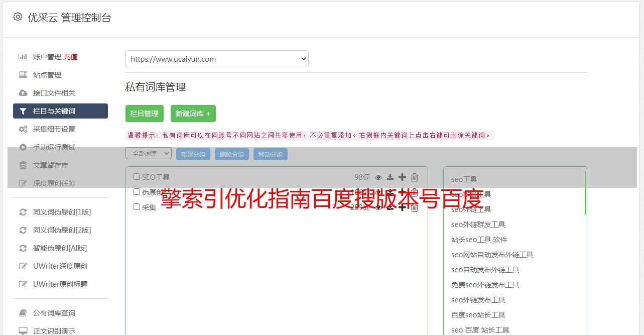
Task: Check the 采集 library checkbox
Action: click(x=137, y=207)
